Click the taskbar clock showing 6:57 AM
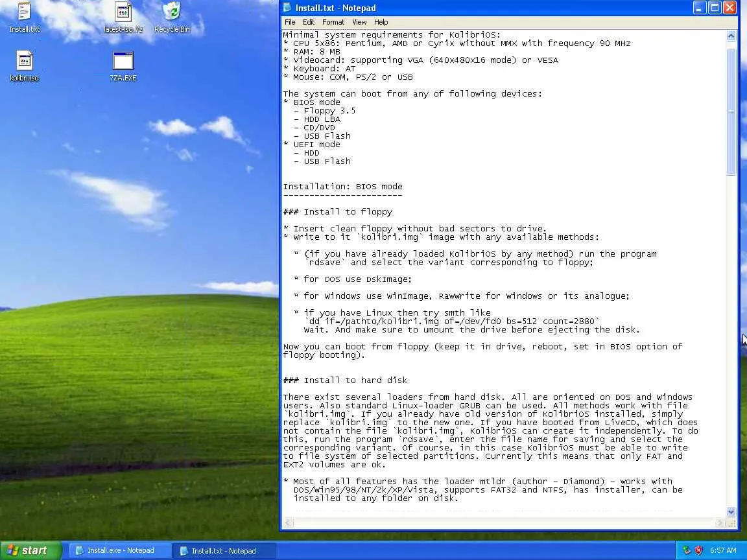 click(x=723, y=550)
